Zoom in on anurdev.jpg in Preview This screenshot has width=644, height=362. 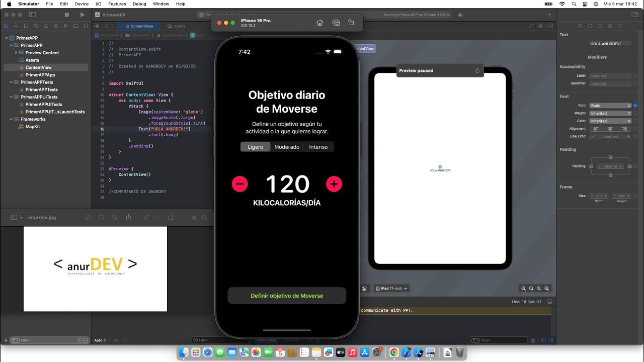pyautogui.click(x=115, y=218)
